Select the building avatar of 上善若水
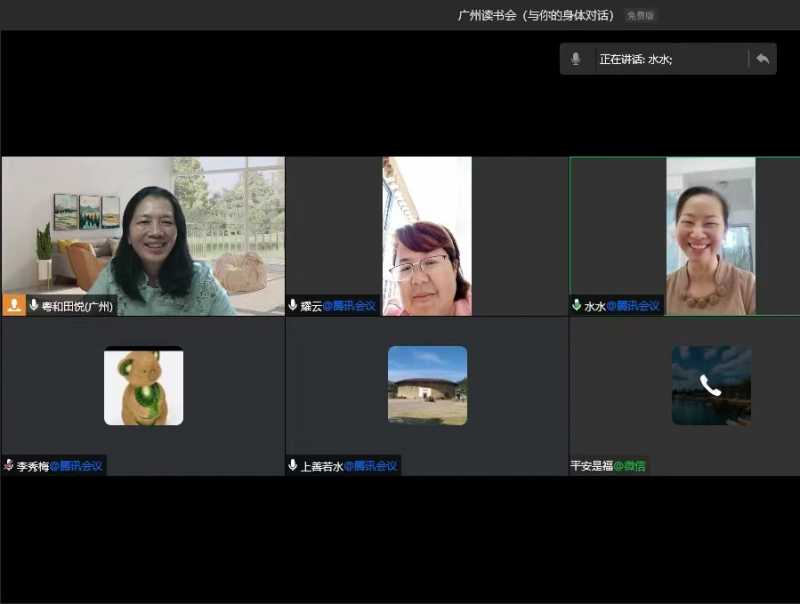800x604 pixels. [427, 386]
